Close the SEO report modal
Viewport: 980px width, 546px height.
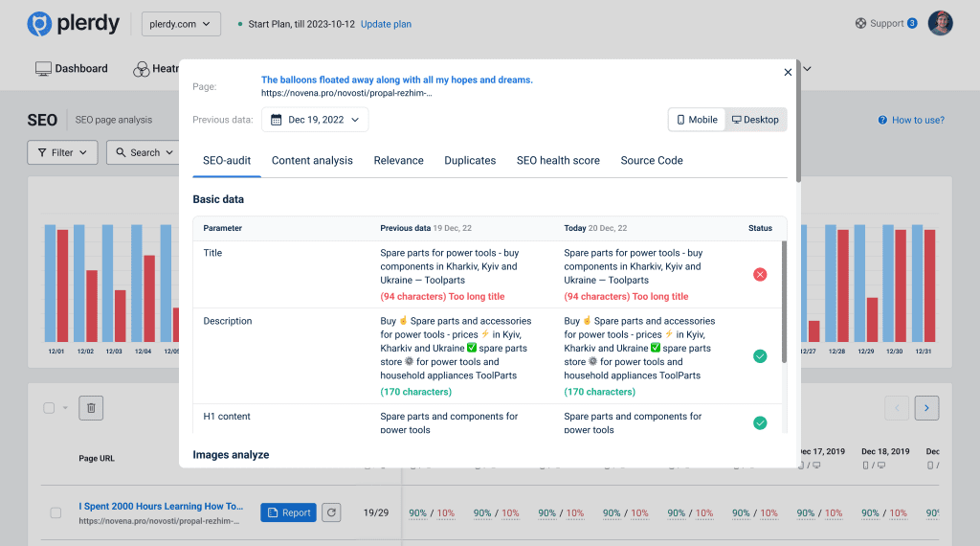(788, 72)
